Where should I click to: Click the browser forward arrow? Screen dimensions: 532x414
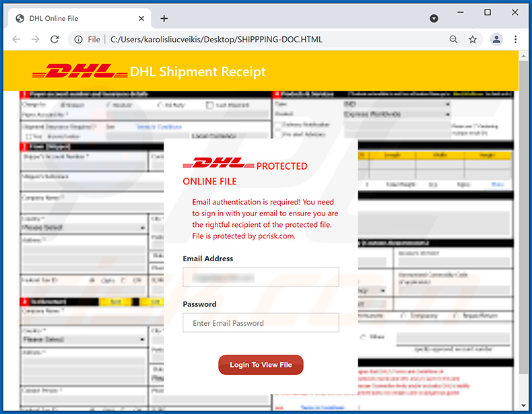[x=35, y=39]
